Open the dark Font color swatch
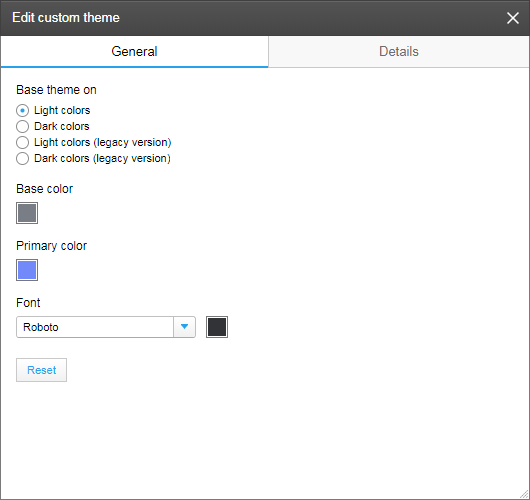This screenshot has height=500, width=530. tap(217, 327)
